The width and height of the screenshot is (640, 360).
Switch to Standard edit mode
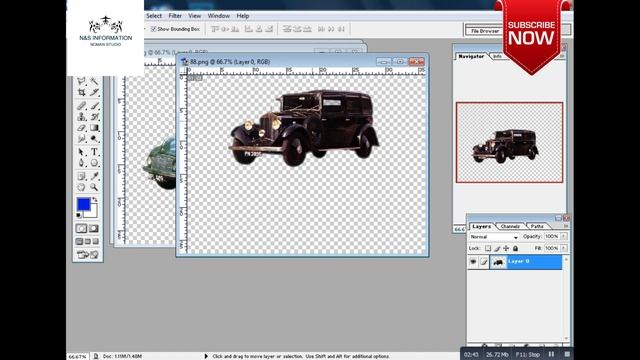pyautogui.click(x=81, y=229)
